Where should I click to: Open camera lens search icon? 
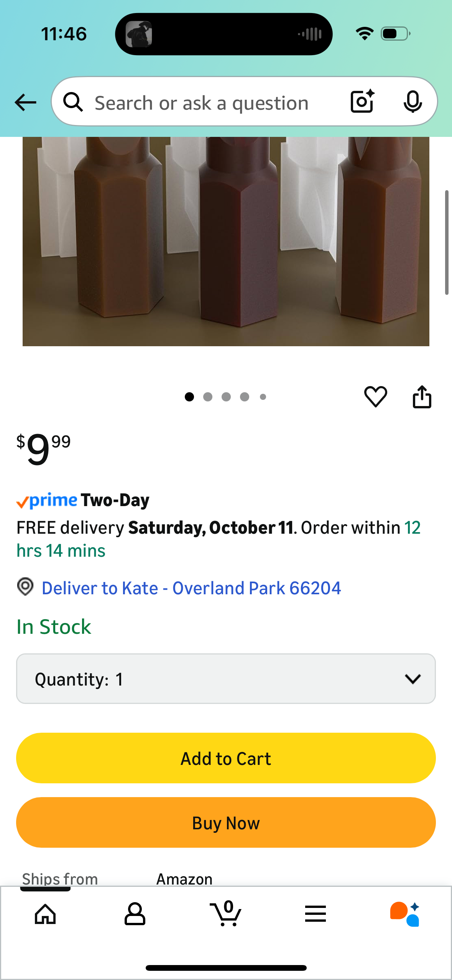pos(362,102)
